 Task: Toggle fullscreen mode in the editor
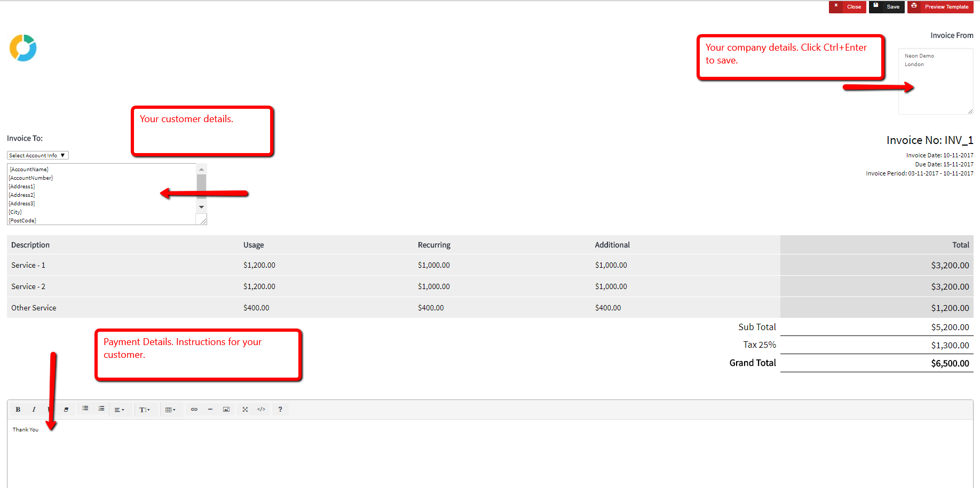tap(245, 410)
